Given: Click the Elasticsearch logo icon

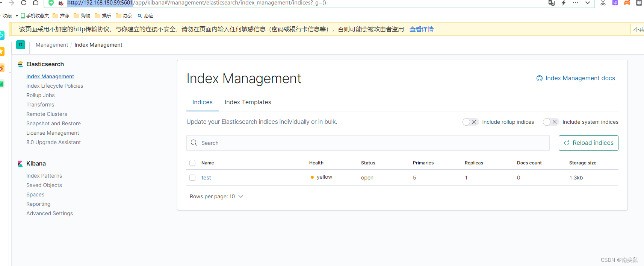Looking at the screenshot, I should tap(20, 64).
